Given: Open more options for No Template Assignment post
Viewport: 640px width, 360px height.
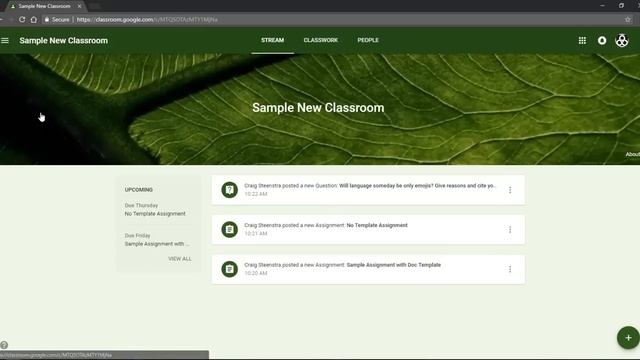Looking at the screenshot, I should [x=510, y=230].
